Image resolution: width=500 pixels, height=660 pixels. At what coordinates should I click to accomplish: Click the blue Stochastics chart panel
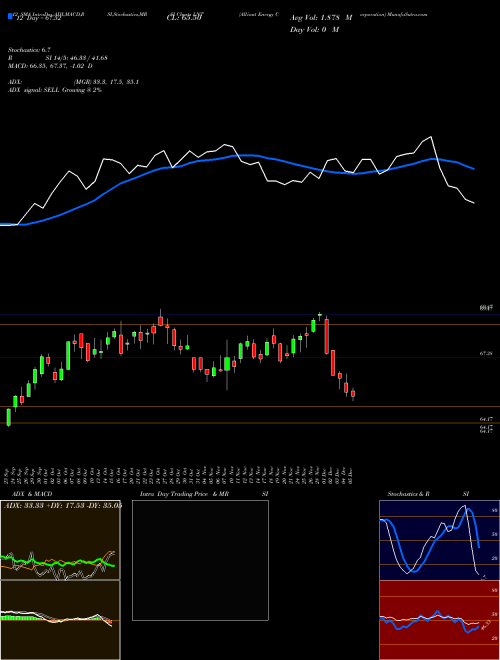click(x=439, y=540)
